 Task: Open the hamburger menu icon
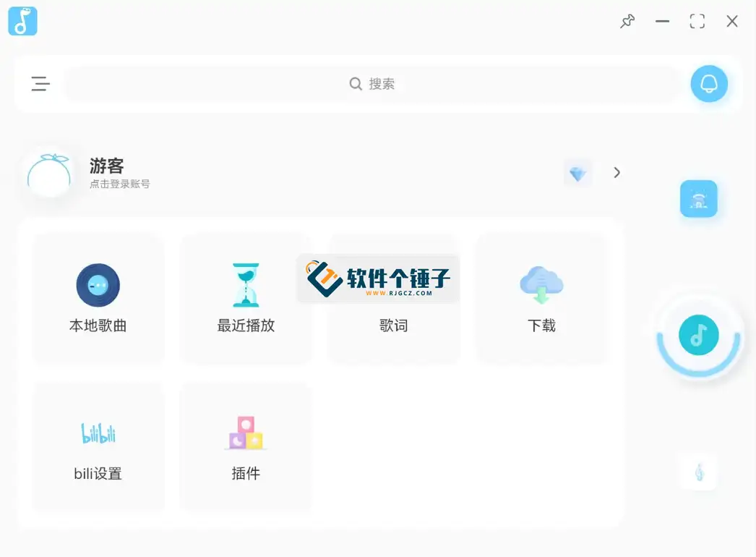[40, 84]
